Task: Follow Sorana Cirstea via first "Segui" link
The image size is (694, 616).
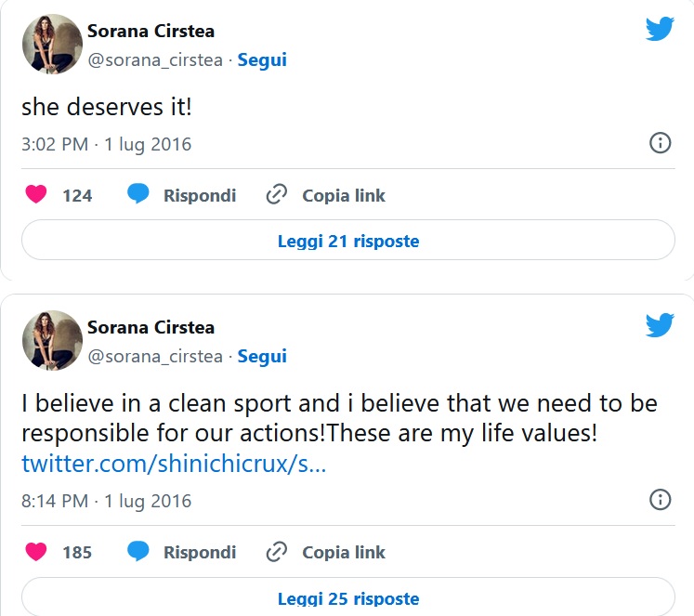Action: [262, 60]
